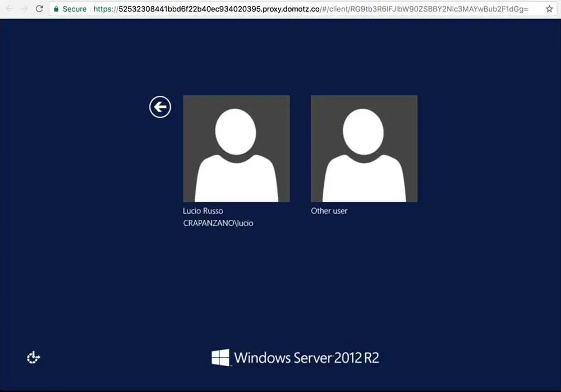Click the Other user text label
Screen dimensions: 561x392
329,211
